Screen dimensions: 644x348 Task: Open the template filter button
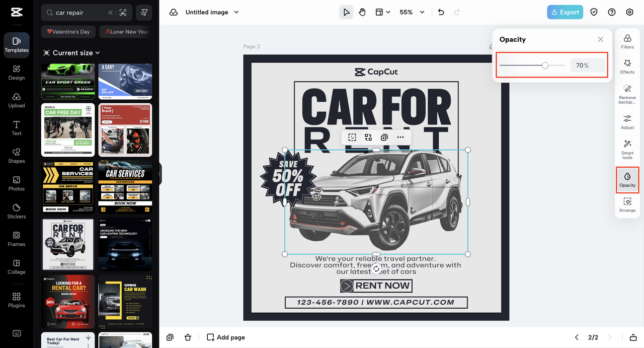click(x=144, y=12)
